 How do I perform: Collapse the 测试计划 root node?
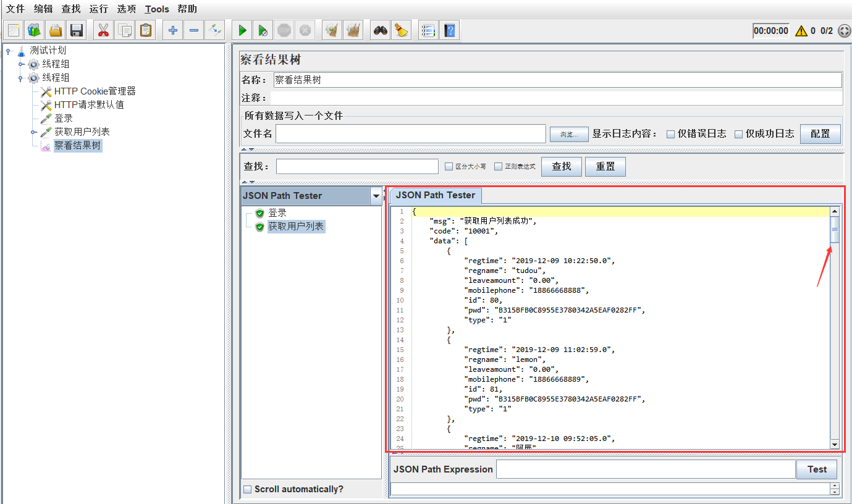[x=8, y=51]
